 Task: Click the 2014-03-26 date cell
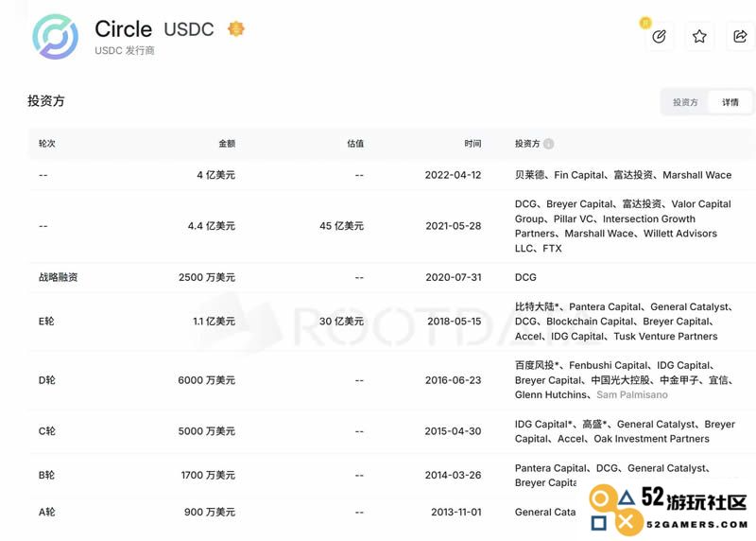click(453, 476)
